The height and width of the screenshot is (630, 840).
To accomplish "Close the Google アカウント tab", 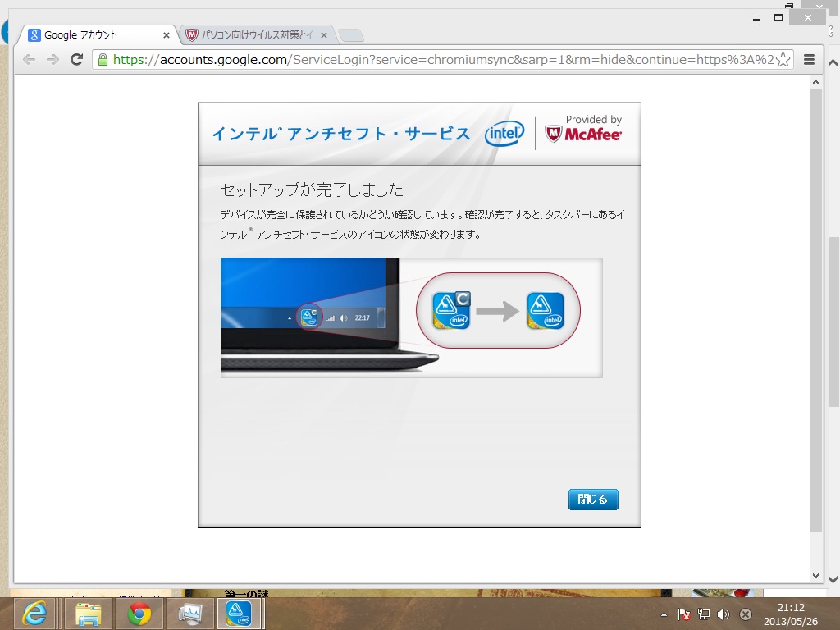I will tap(166, 35).
